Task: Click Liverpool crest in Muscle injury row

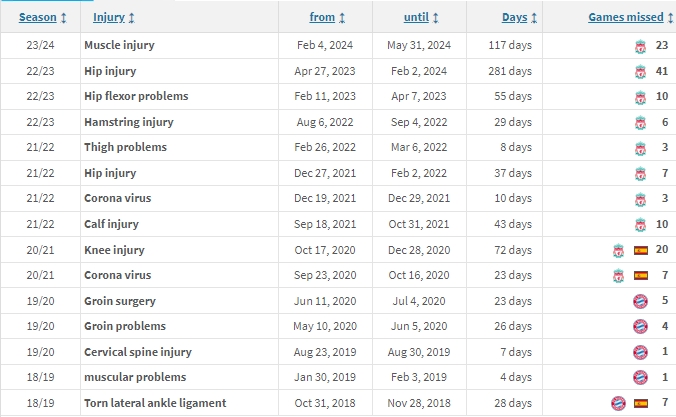Action: (640, 46)
